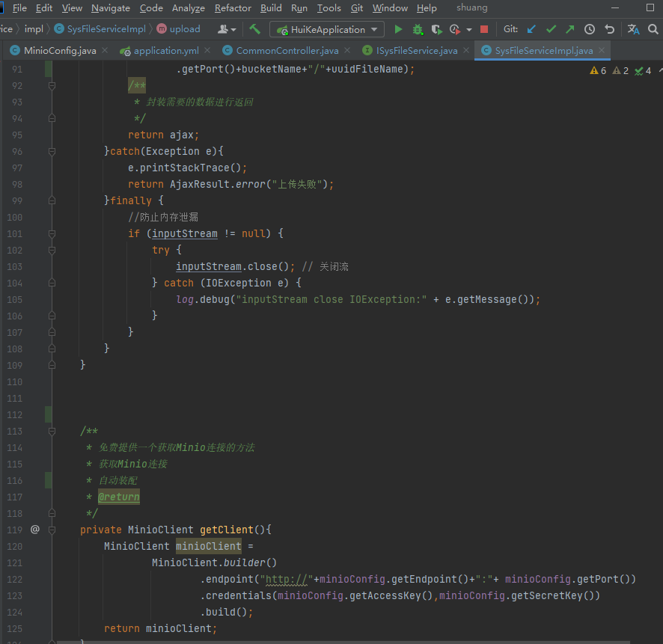Collapse the Javadoc comment at line 92
The image size is (663, 644).
click(x=52, y=86)
